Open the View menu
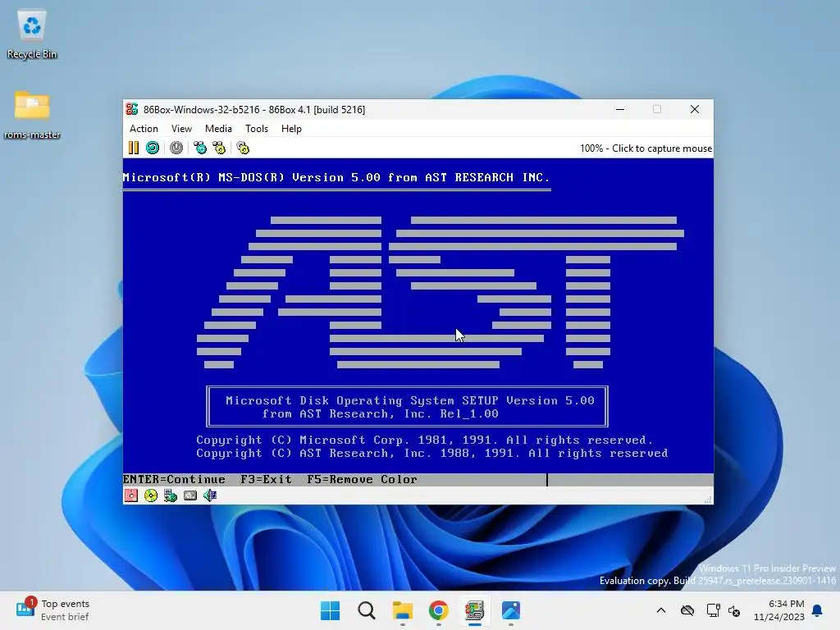The height and width of the screenshot is (630, 840). click(x=181, y=129)
